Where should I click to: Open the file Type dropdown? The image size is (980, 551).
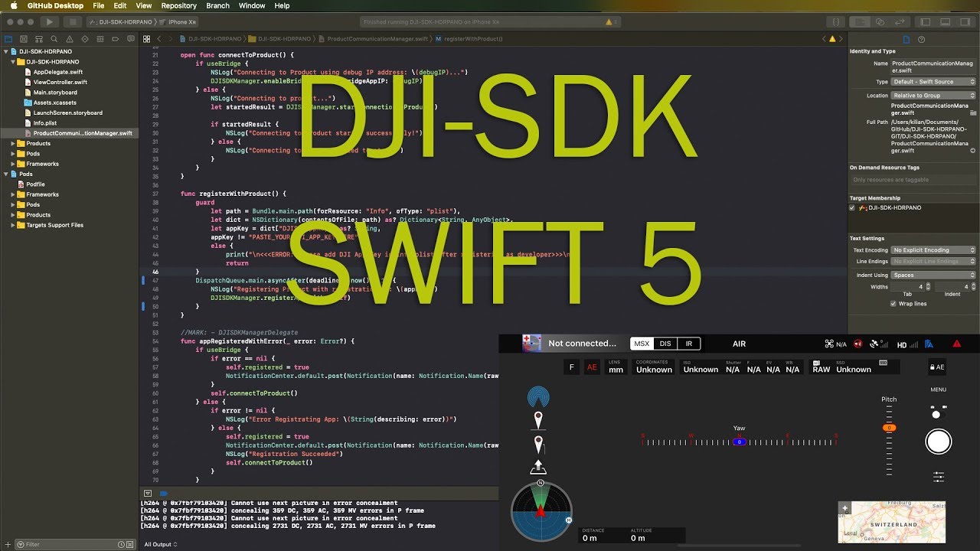pyautogui.click(x=933, y=82)
